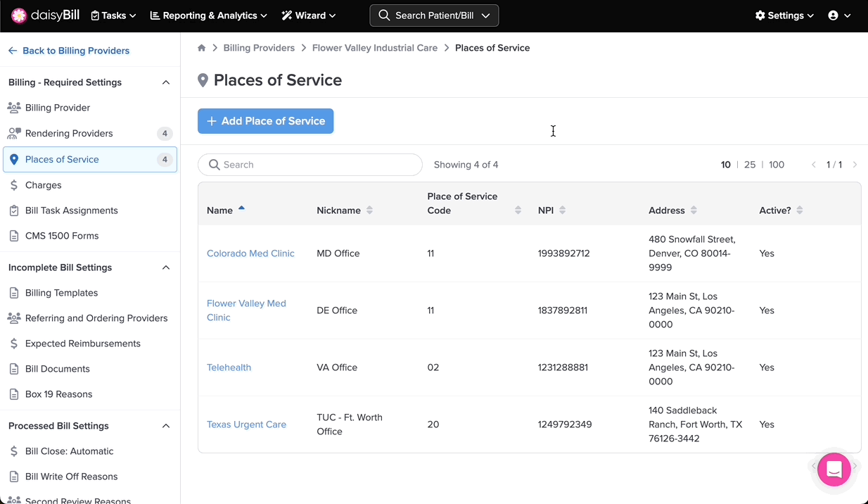Sort by Address column arrows
This screenshot has width=868, height=504.
tap(694, 210)
